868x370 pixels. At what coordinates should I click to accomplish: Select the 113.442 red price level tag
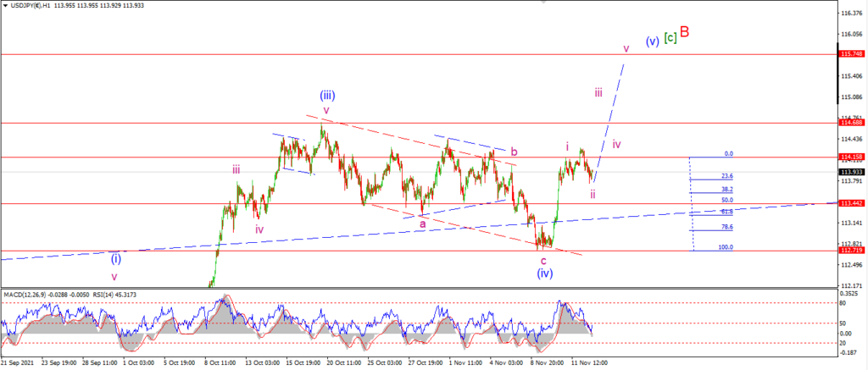(x=849, y=203)
